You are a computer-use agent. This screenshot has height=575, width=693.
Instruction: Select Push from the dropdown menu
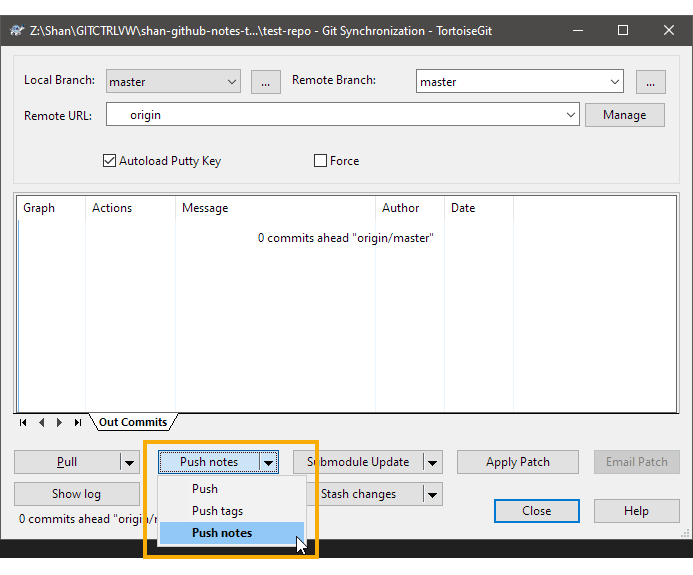tap(232, 489)
